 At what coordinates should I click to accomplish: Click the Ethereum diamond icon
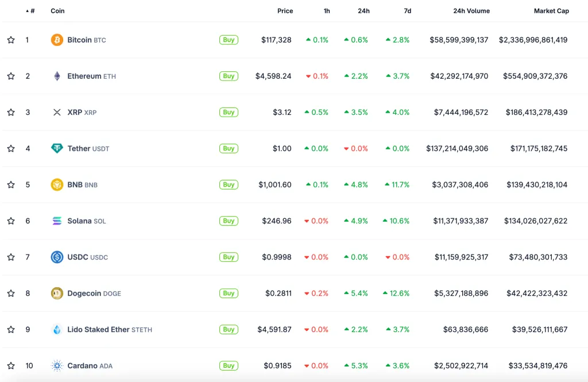click(57, 76)
